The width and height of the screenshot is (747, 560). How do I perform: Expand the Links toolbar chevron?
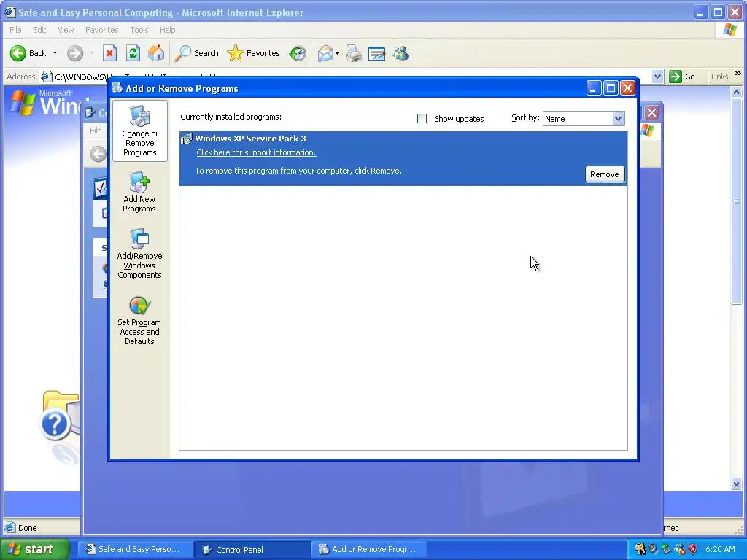click(x=738, y=74)
